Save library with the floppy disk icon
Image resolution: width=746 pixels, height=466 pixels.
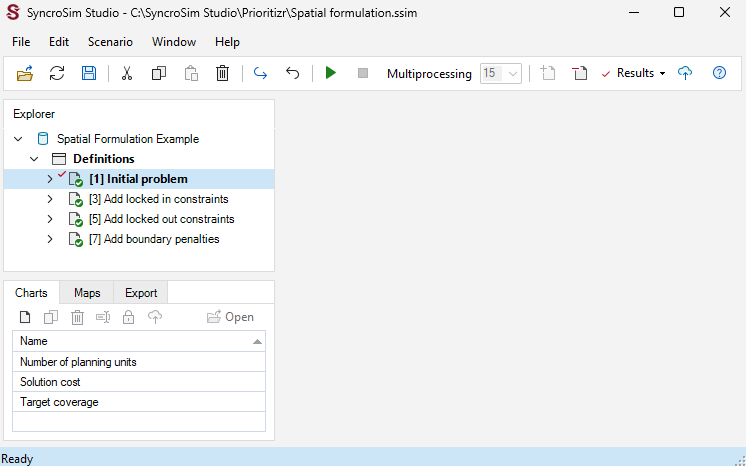coord(89,73)
